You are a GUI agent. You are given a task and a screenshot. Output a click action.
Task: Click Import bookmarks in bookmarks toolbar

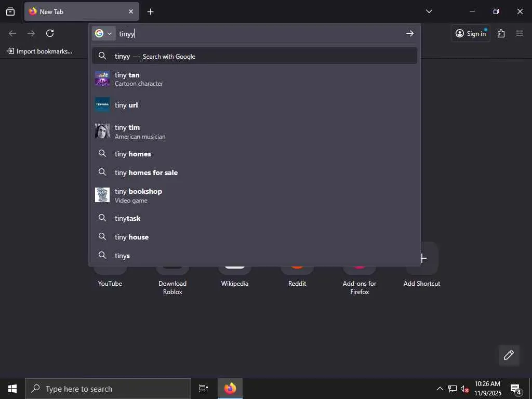39,51
